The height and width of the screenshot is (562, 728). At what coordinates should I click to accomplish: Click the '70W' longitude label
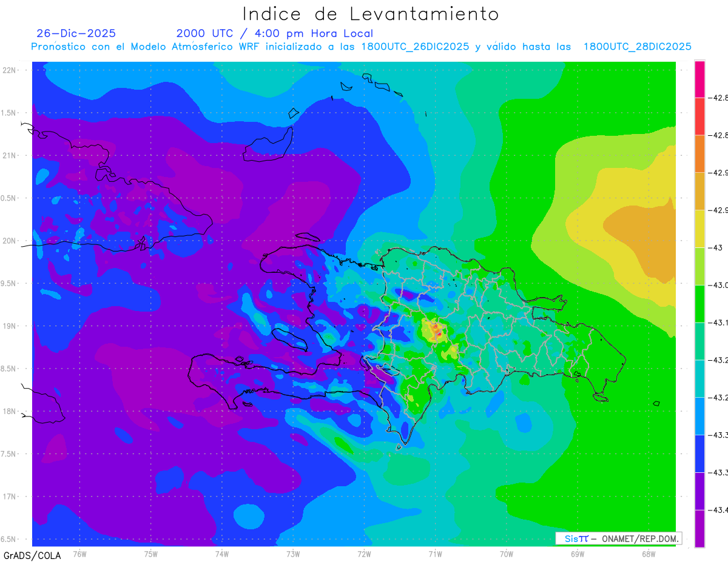pos(507,554)
